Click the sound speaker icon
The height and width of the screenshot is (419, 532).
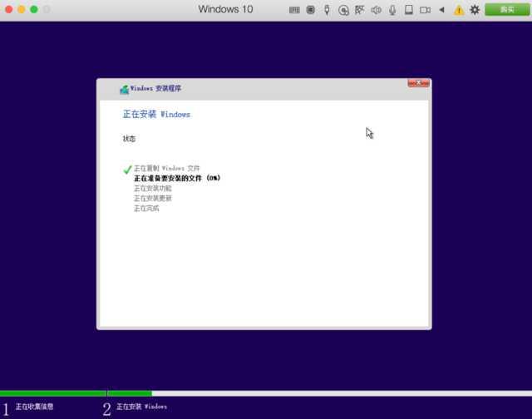(376, 10)
